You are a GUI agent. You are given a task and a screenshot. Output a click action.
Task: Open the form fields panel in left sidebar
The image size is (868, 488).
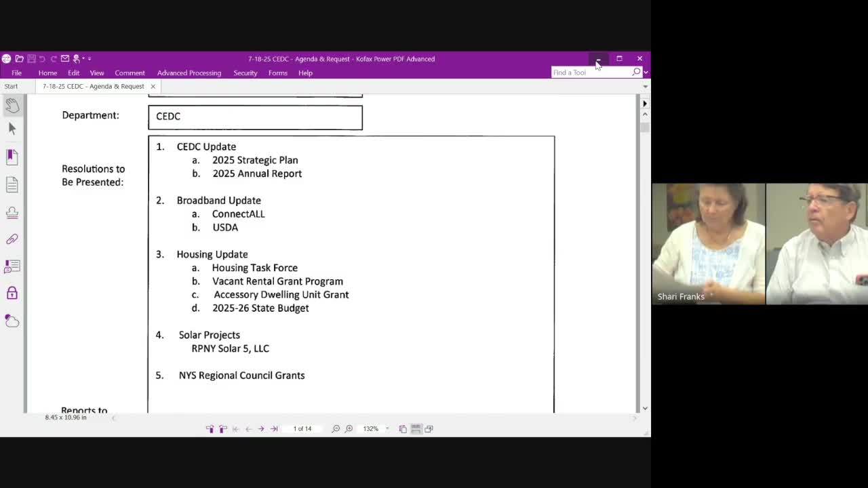12,266
